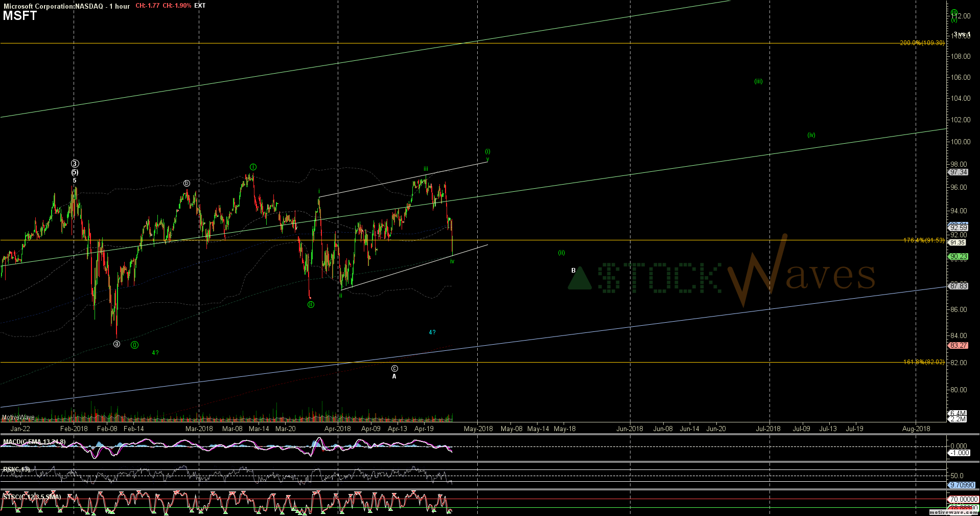Click the May-2018 date label
The image size is (980, 516).
478,429
